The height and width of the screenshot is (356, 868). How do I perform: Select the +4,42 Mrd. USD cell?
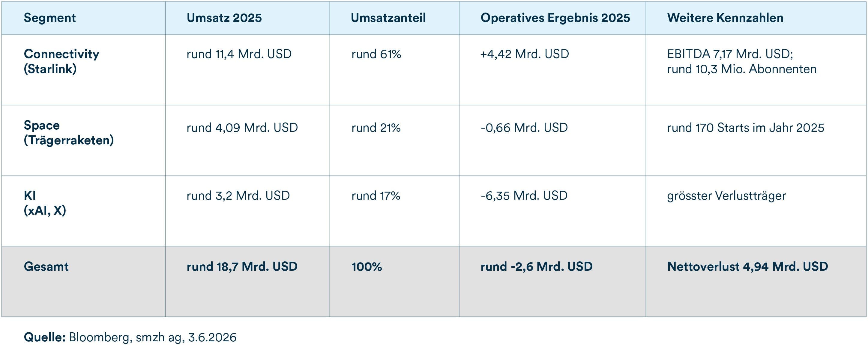(525, 54)
